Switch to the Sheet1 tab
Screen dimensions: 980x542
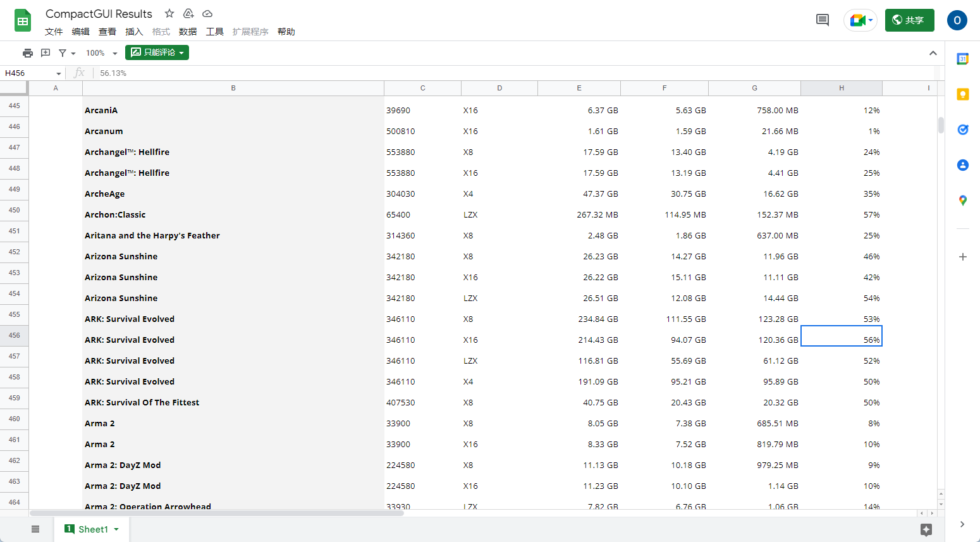coord(92,529)
